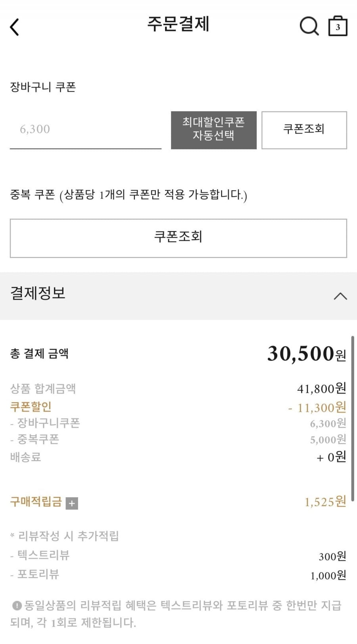The height and width of the screenshot is (644, 357).
Task: Expand 구매적립금 details with plus icon
Action: tap(72, 503)
